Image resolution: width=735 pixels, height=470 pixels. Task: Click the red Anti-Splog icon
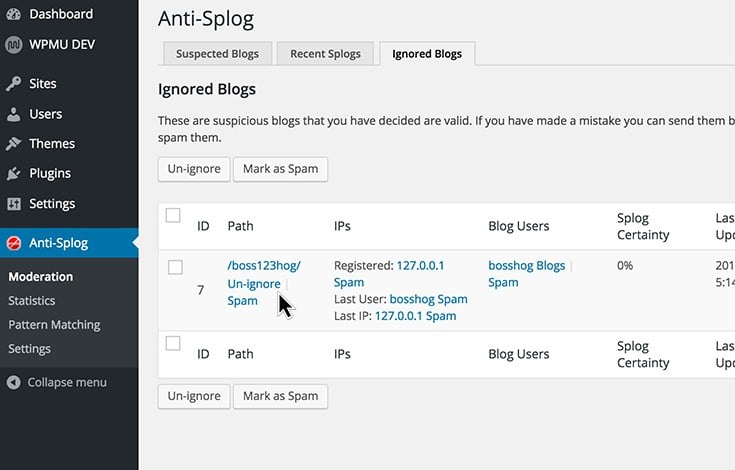14,243
